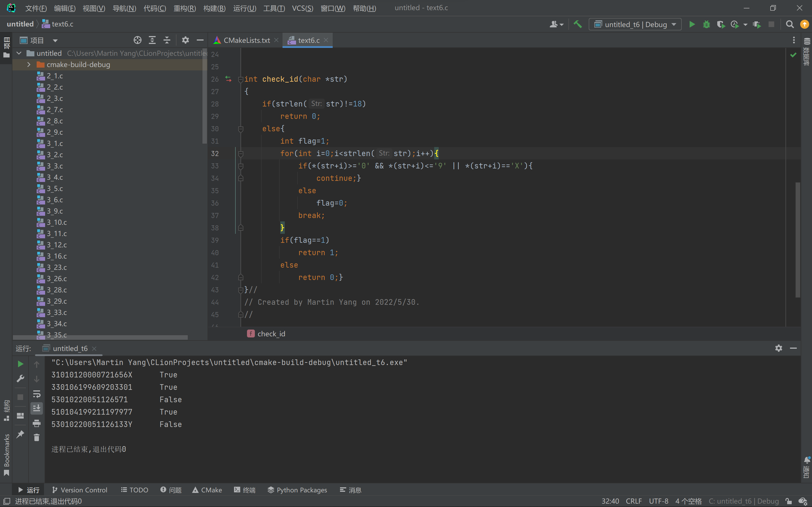The height and width of the screenshot is (507, 812).
Task: Clear run output with trash icon
Action: pos(37,438)
